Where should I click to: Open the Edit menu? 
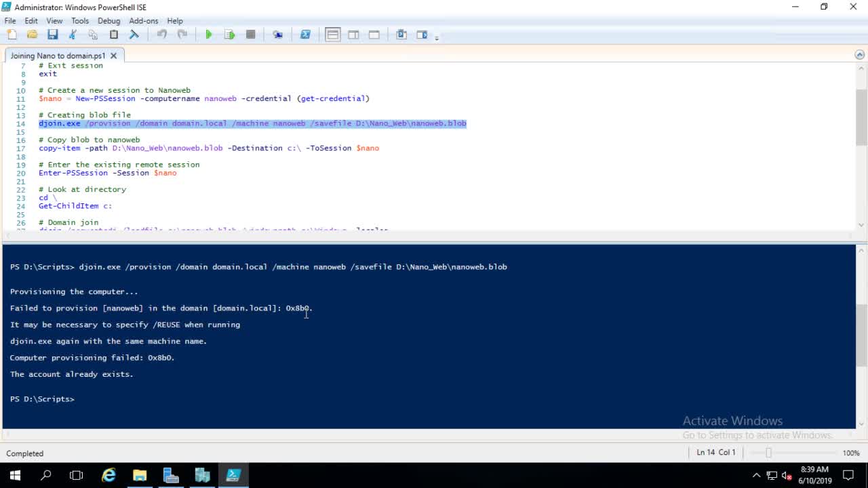coord(31,21)
